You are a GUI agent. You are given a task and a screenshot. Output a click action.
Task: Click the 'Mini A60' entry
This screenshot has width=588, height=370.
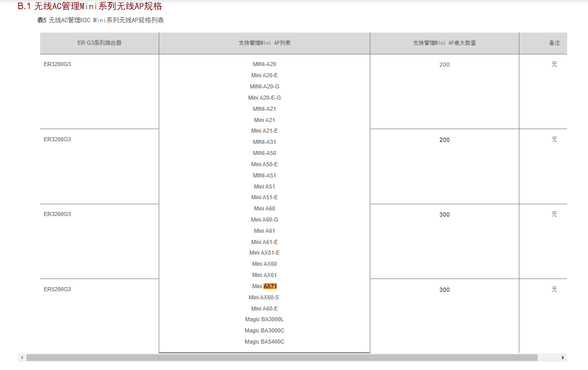(264, 209)
